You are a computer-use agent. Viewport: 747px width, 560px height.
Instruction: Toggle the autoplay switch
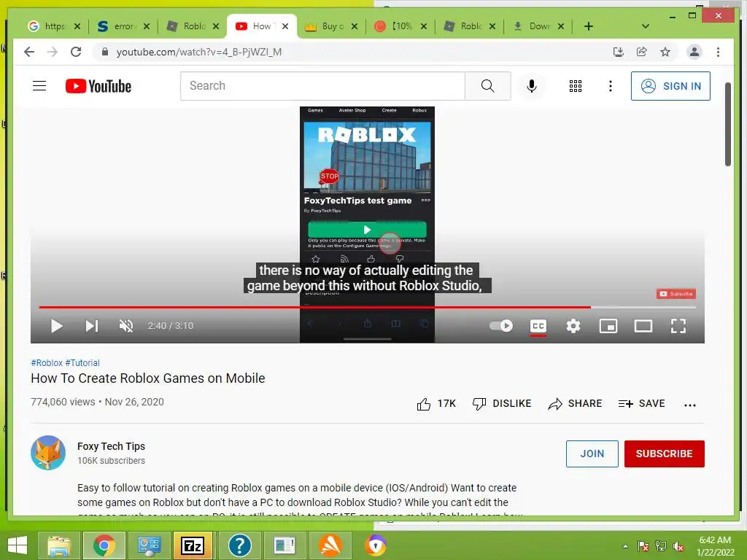click(x=500, y=326)
